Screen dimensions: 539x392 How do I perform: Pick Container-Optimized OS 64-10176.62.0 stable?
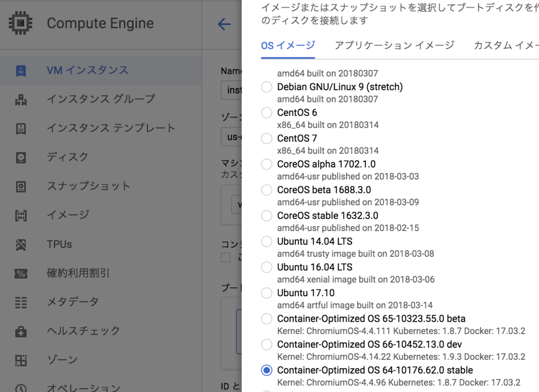(266, 370)
